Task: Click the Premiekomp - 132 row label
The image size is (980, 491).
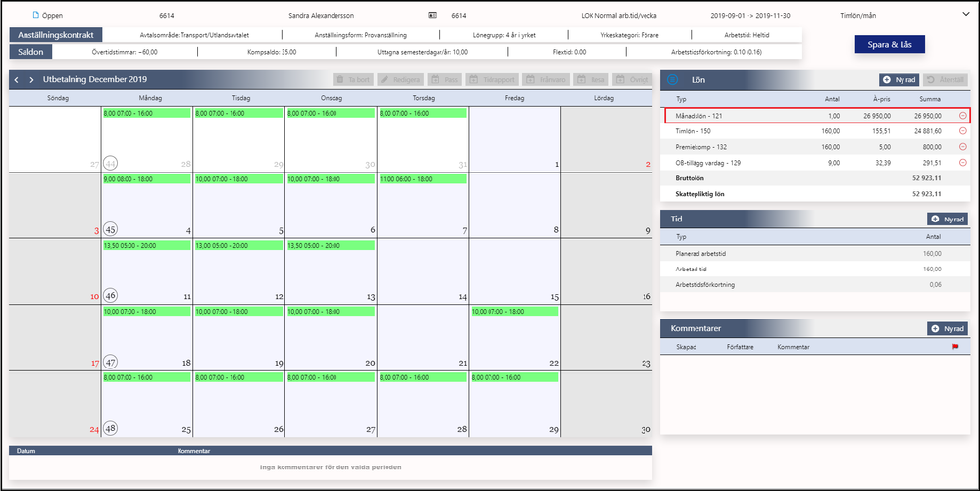Action: (701, 147)
